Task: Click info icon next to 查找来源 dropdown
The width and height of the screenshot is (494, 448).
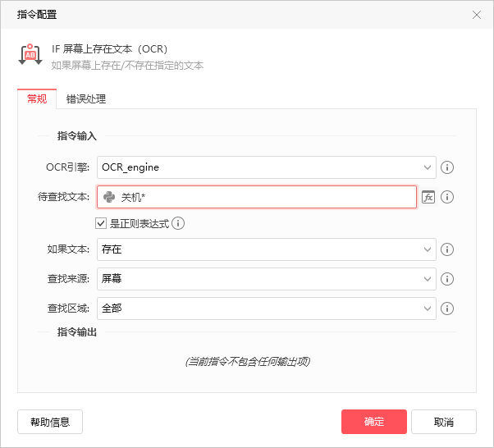Action: click(447, 279)
